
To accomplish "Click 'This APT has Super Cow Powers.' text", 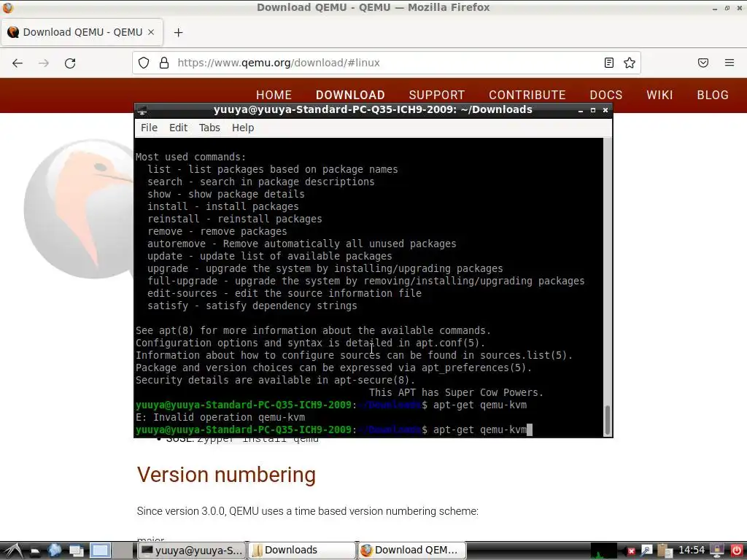I will tap(456, 393).
